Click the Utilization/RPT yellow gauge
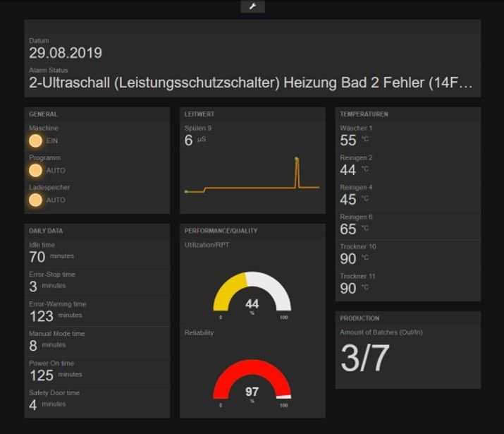The width and height of the screenshot is (504, 434). 252,293
